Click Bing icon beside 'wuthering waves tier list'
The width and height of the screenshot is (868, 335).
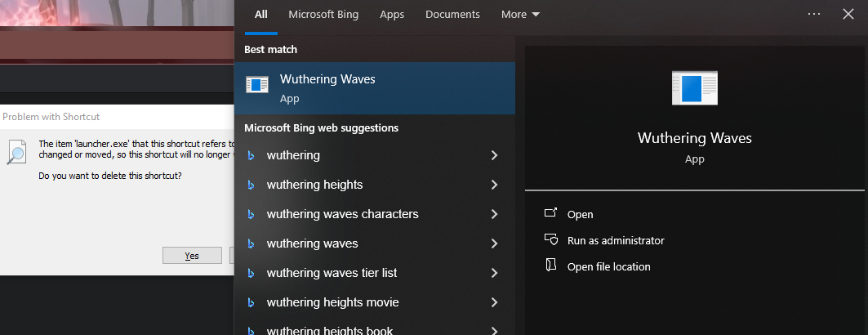click(x=251, y=274)
